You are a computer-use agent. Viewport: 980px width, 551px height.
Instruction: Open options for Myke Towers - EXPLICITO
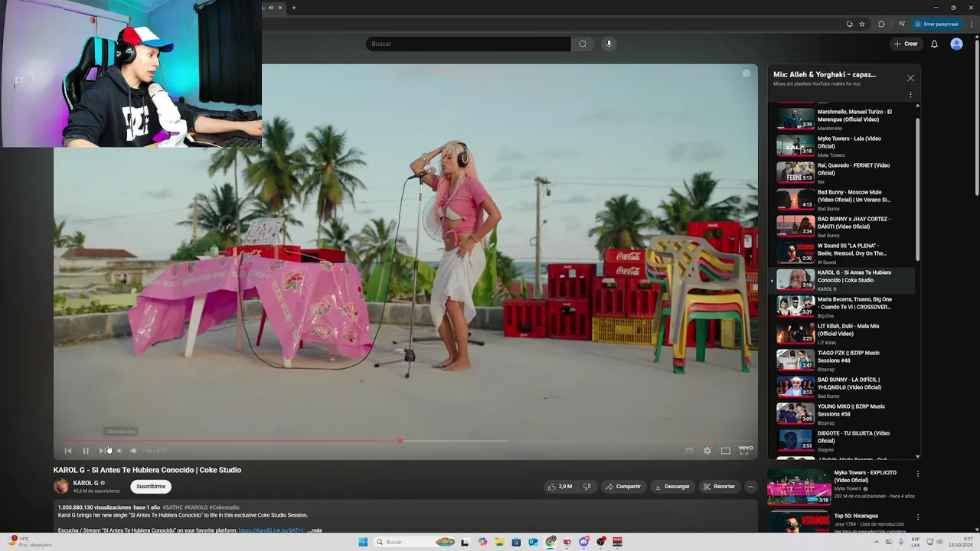pyautogui.click(x=917, y=474)
